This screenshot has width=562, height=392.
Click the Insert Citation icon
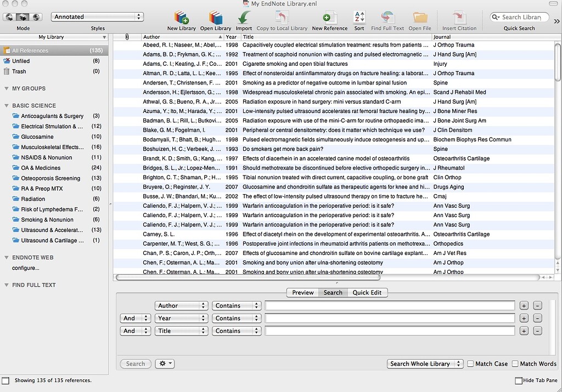tap(458, 18)
